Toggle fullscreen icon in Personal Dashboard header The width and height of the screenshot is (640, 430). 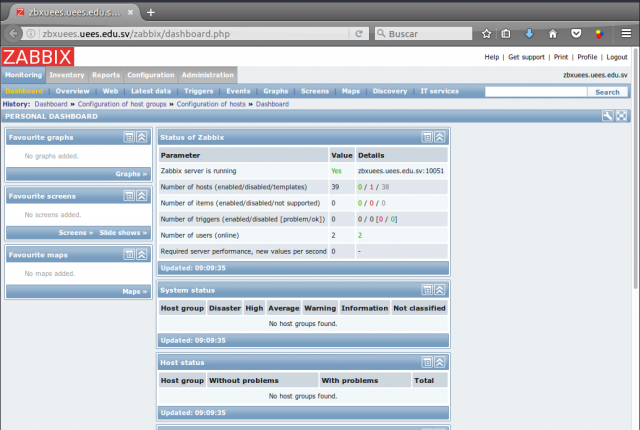click(621, 116)
